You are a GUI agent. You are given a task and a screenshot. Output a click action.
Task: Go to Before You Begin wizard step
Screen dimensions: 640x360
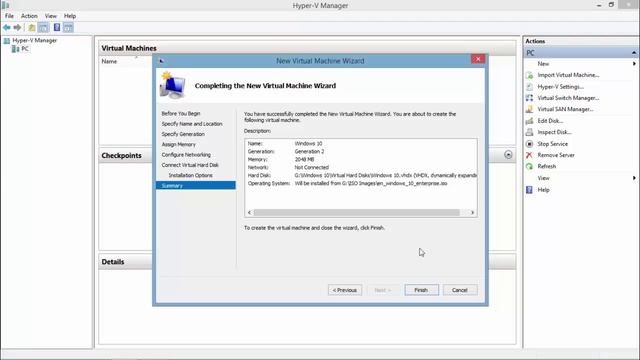pos(181,113)
